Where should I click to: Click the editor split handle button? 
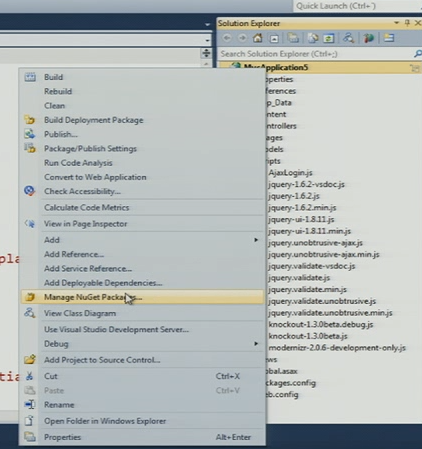(206, 53)
